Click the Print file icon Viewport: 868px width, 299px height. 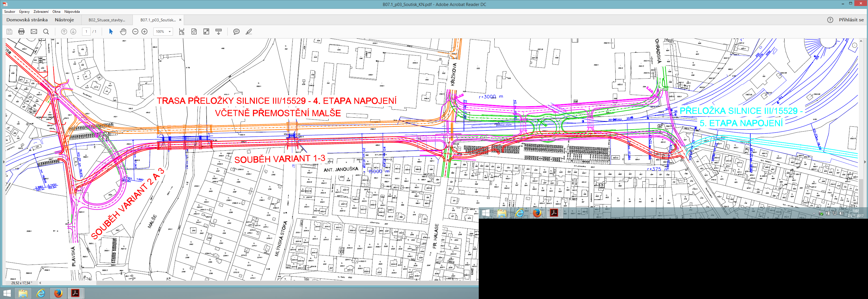21,32
